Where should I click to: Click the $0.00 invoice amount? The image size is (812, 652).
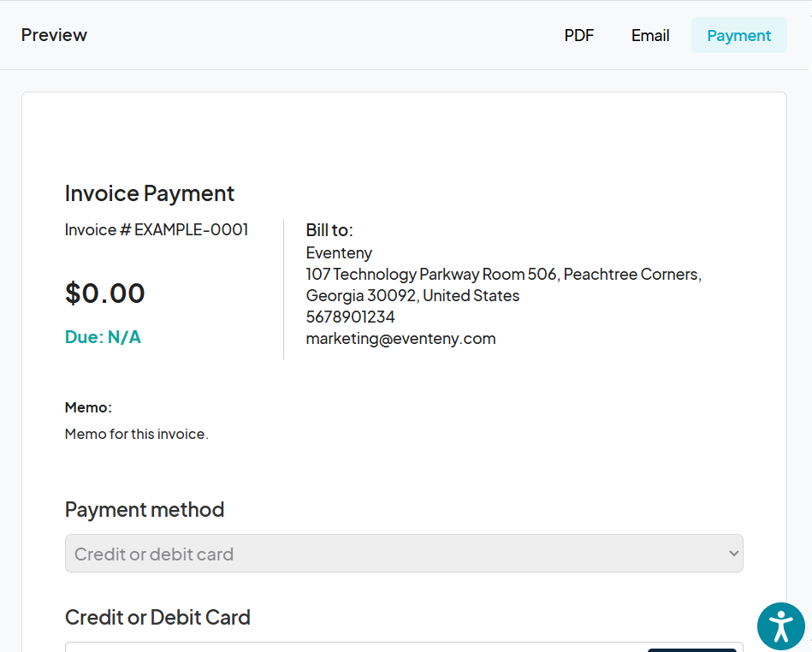pyautogui.click(x=105, y=293)
